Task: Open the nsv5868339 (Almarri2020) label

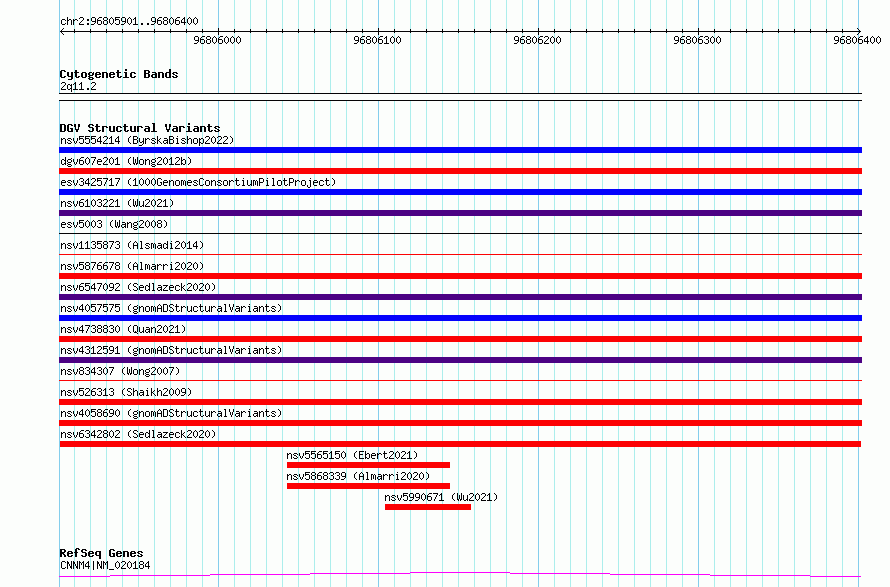Action: (358, 476)
